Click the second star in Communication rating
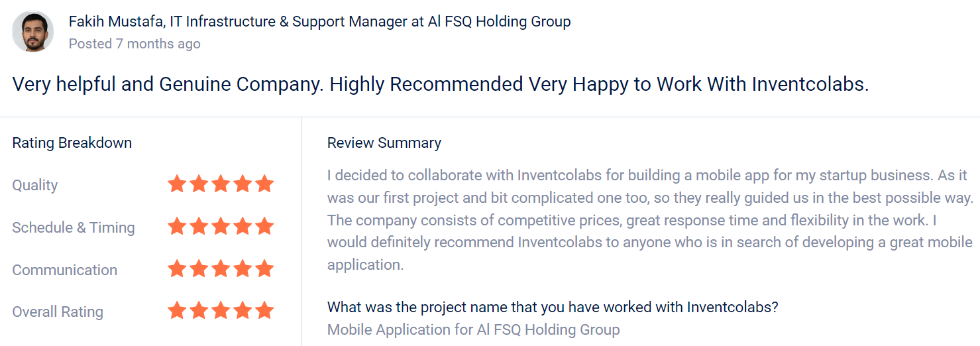This screenshot has height=346, width=980. point(199,269)
